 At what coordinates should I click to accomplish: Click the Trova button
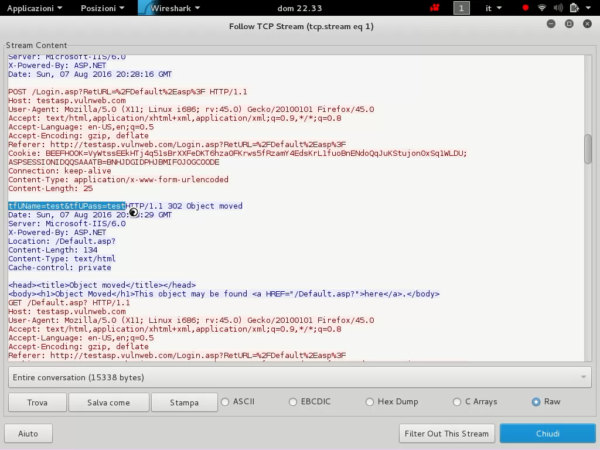tap(37, 402)
